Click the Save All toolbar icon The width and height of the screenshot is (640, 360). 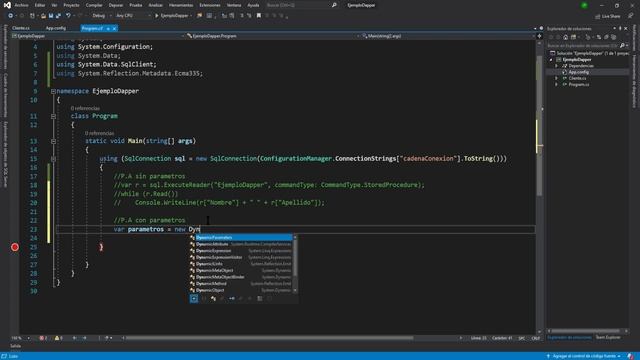(x=58, y=16)
